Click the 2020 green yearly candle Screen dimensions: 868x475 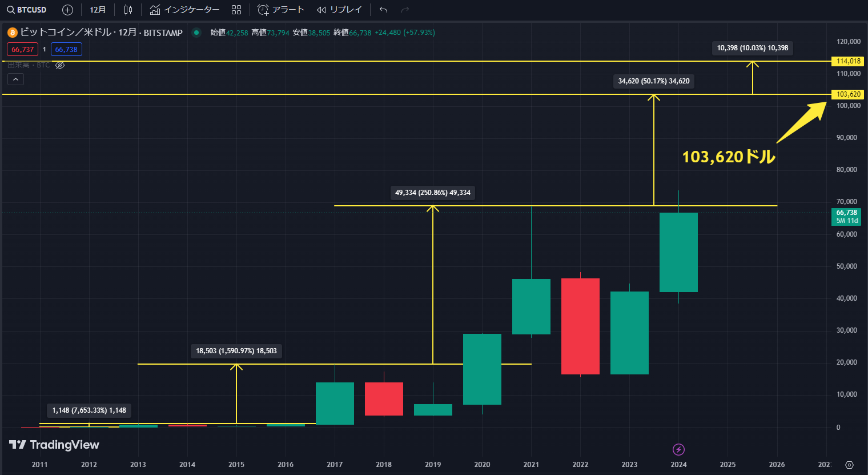point(482,369)
